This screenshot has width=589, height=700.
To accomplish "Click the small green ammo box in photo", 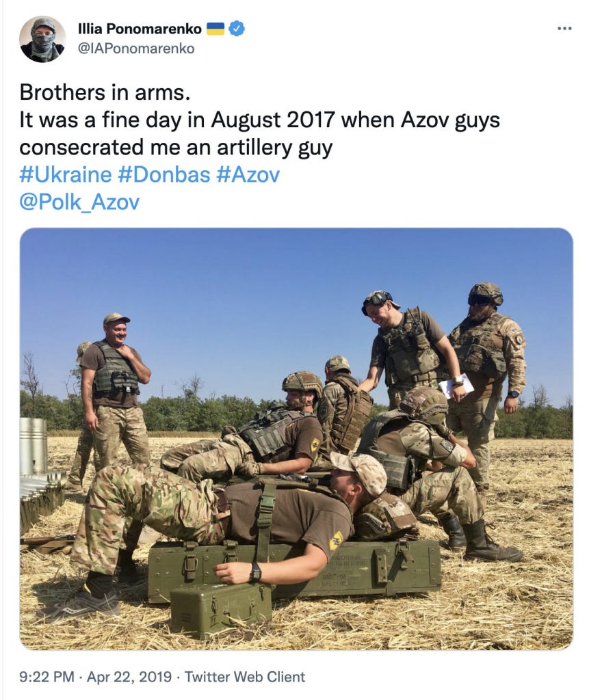I will (220, 609).
